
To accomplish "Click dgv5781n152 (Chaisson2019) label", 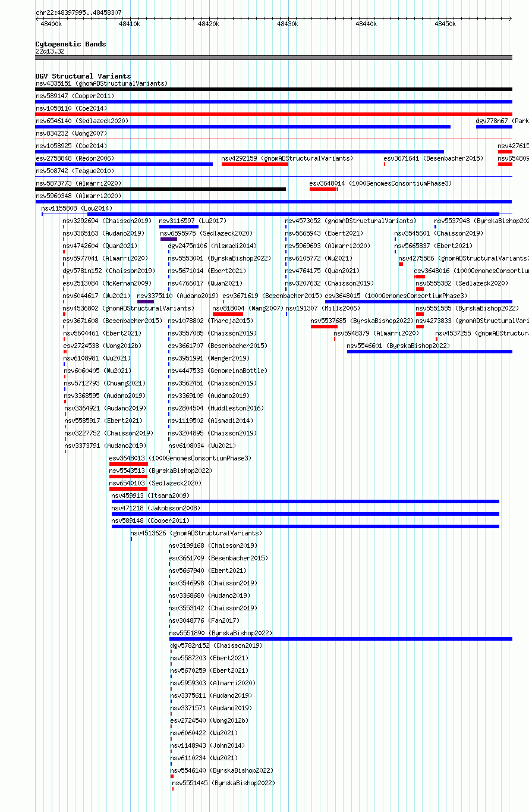I will (x=109, y=271).
